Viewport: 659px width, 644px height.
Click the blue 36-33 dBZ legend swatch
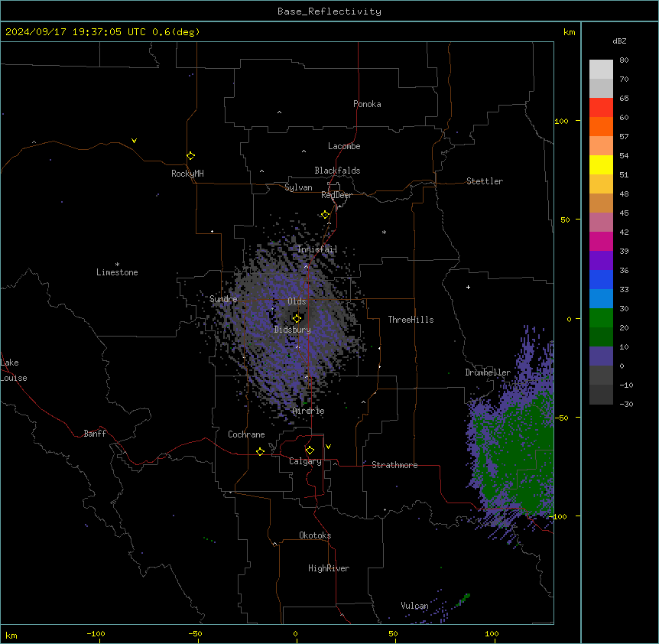pos(601,279)
